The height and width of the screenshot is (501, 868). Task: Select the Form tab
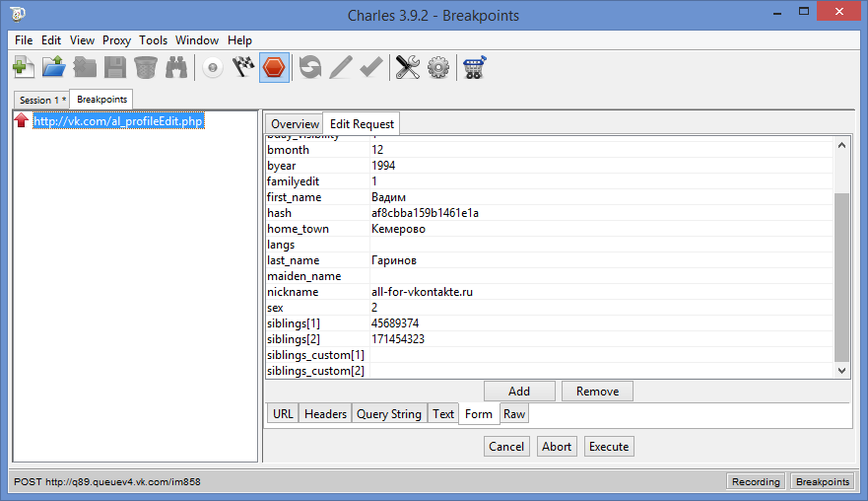(x=479, y=414)
